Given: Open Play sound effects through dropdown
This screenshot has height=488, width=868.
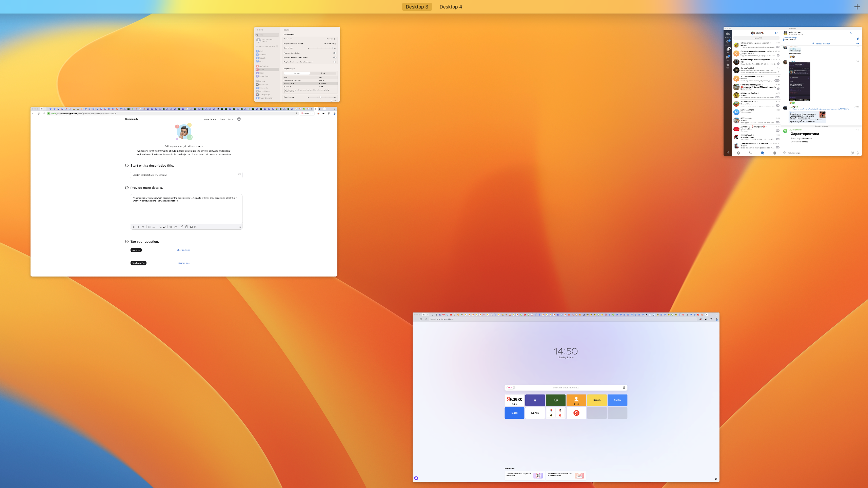Looking at the screenshot, I should [330, 43].
